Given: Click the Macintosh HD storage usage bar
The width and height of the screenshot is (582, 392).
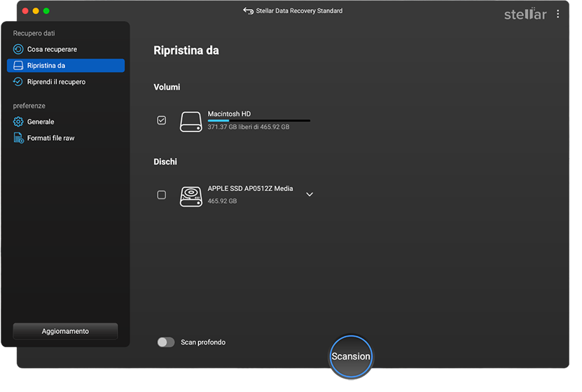Looking at the screenshot, I should (258, 120).
